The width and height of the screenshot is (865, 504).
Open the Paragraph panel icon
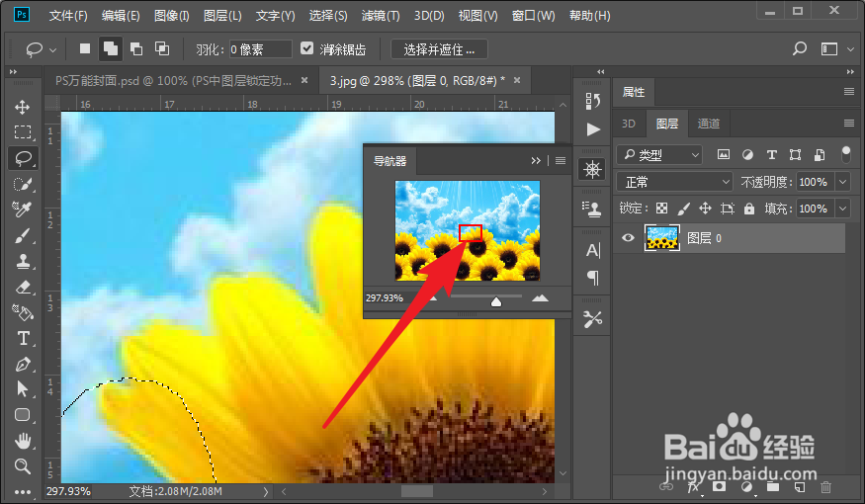(593, 278)
